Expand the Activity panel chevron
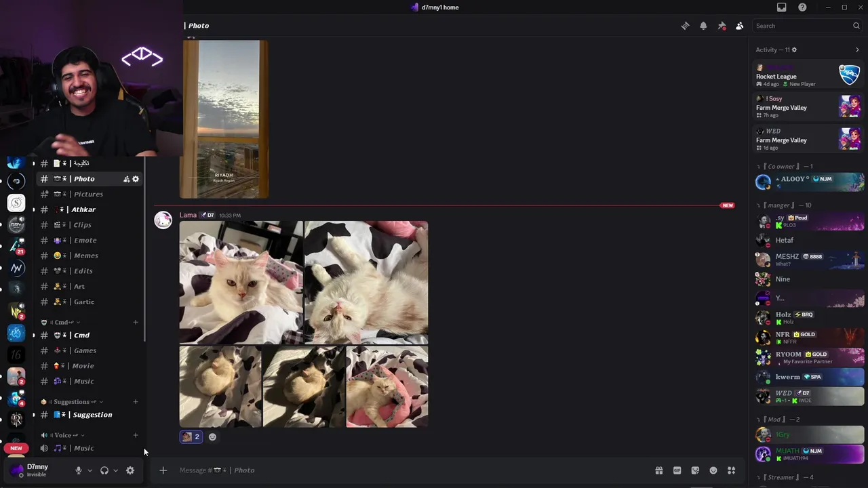Image resolution: width=868 pixels, height=488 pixels. 857,49
